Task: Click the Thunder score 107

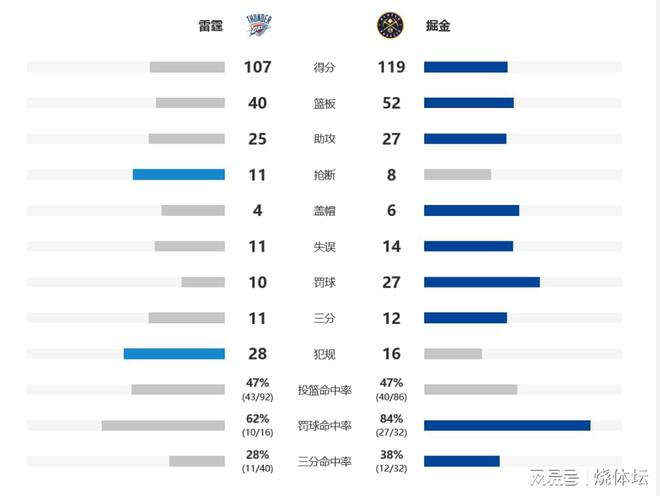Action: point(257,67)
